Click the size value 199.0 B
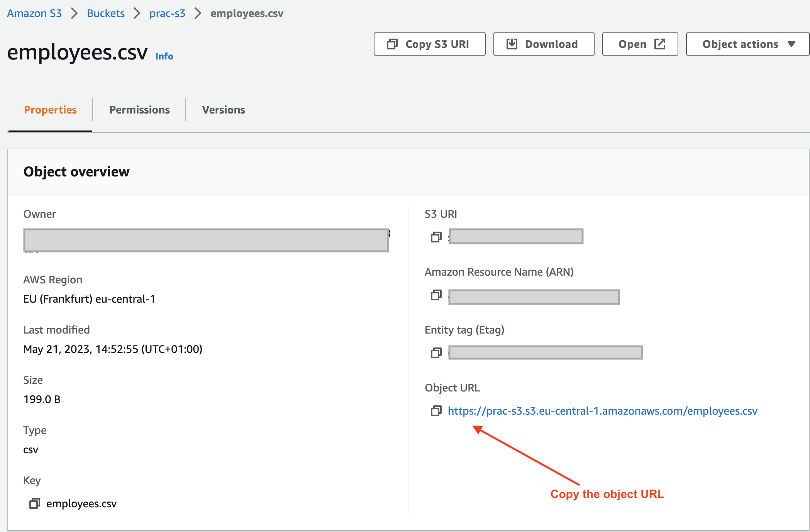The image size is (810, 532). tap(42, 399)
